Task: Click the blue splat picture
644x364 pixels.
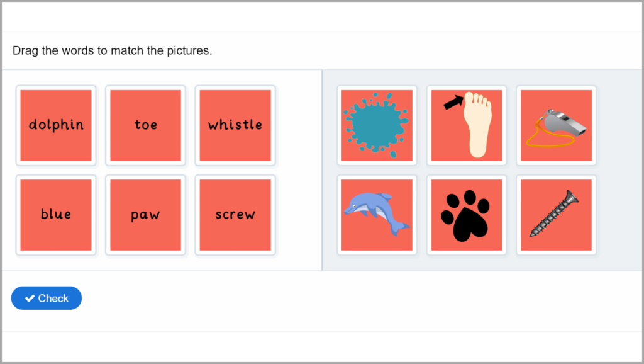Action: pyautogui.click(x=377, y=125)
